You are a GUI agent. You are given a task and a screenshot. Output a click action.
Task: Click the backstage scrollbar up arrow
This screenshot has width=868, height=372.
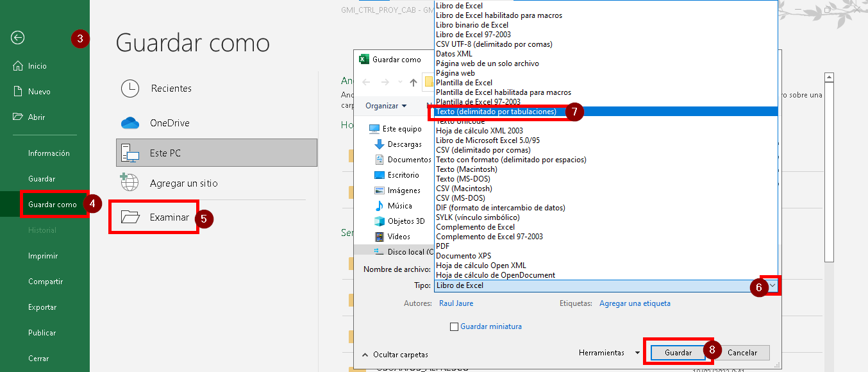point(829,78)
